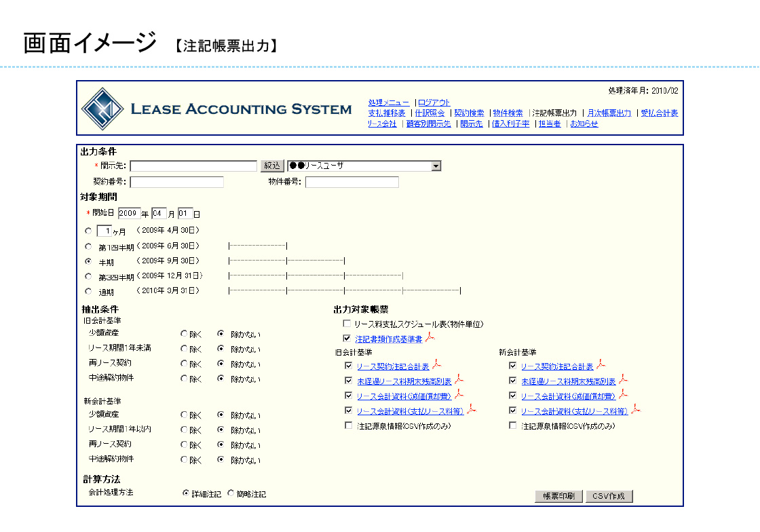
Task: Open 借入利子率 navigation link
Action: click(511, 123)
